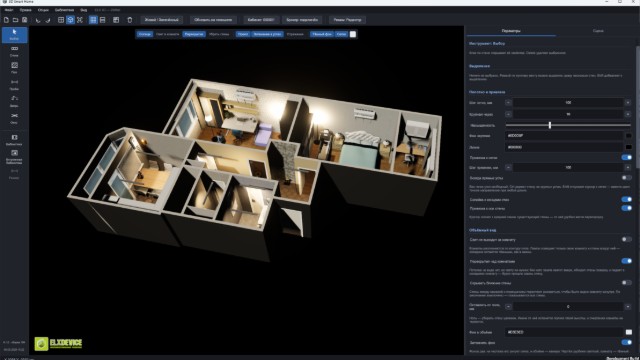The width and height of the screenshot is (640, 360).
Task: Undo the last action with the left arrow
Action: click(38, 20)
